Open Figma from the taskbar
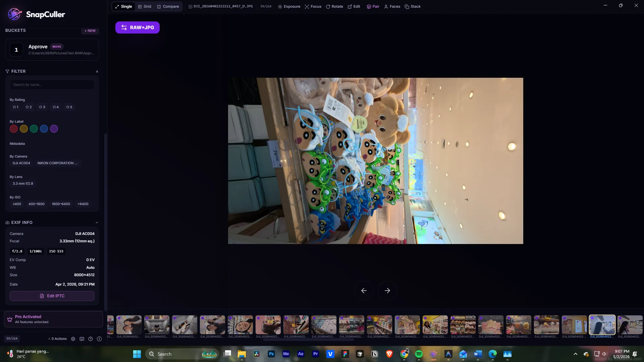Screen dimensions: 644x362 pos(345,354)
